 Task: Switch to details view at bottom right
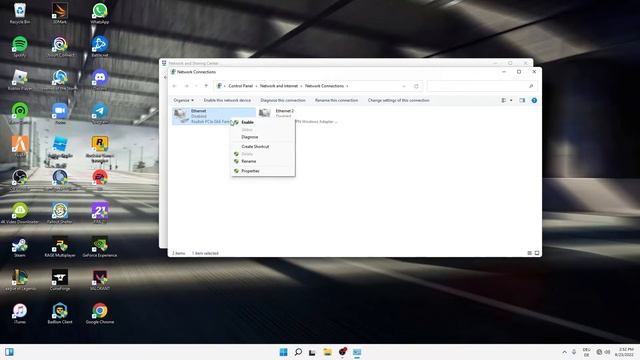point(529,253)
